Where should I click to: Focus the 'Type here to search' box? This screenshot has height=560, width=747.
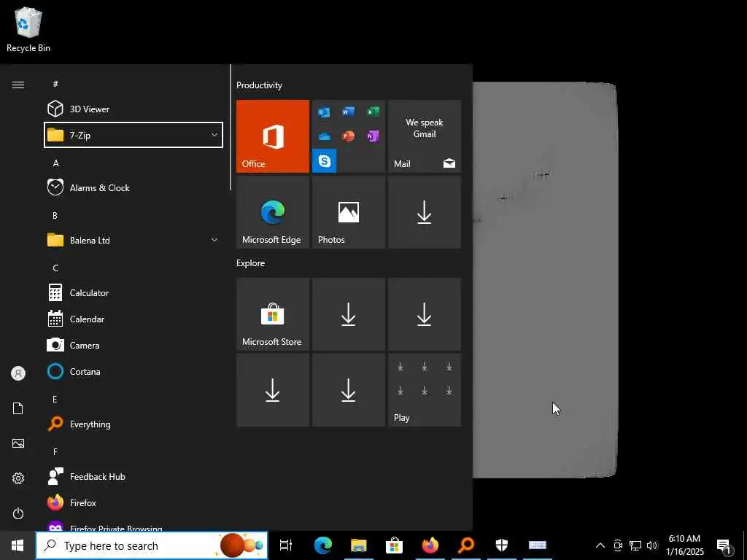152,545
